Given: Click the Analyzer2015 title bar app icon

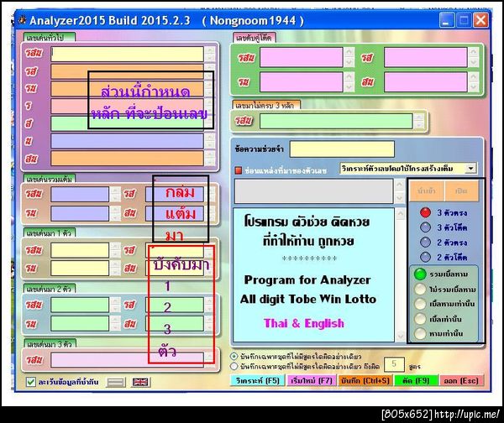Looking at the screenshot, I should click(x=22, y=20).
